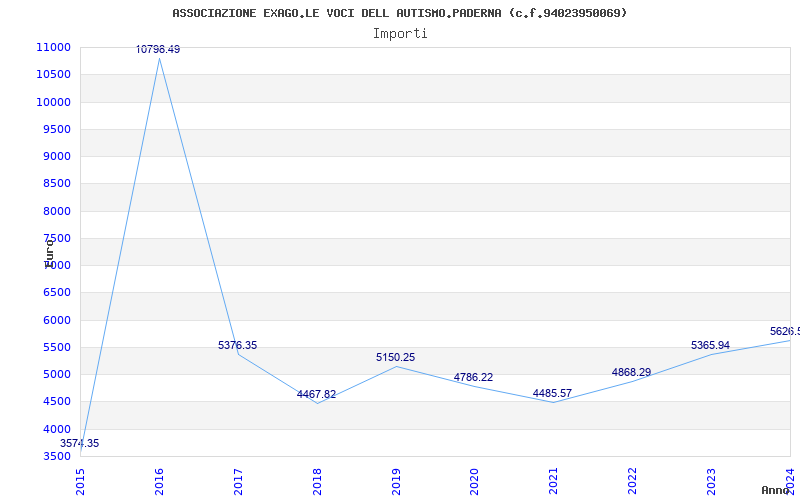The width and height of the screenshot is (800, 500).
Task: Click the 2015 x-axis year label
Action: pyautogui.click(x=81, y=481)
